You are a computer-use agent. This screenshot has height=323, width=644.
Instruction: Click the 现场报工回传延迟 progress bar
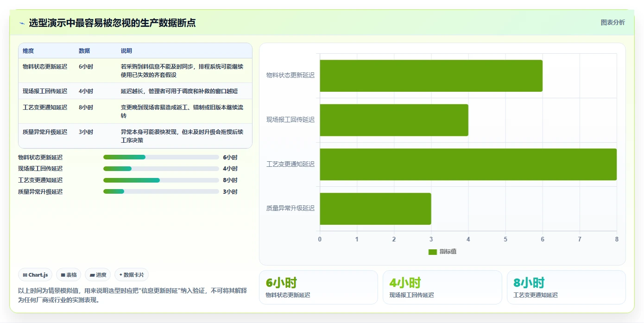coord(161,169)
